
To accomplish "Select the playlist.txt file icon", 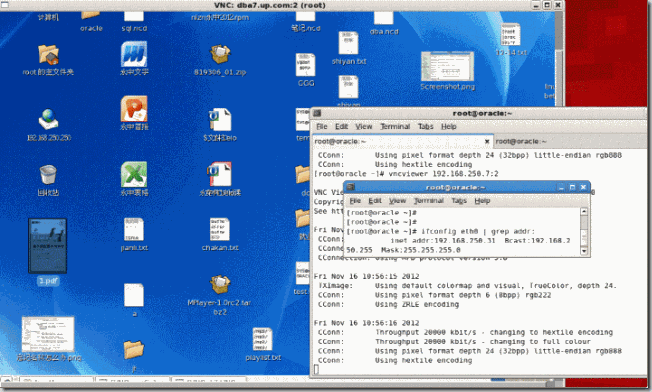I will point(262,340).
